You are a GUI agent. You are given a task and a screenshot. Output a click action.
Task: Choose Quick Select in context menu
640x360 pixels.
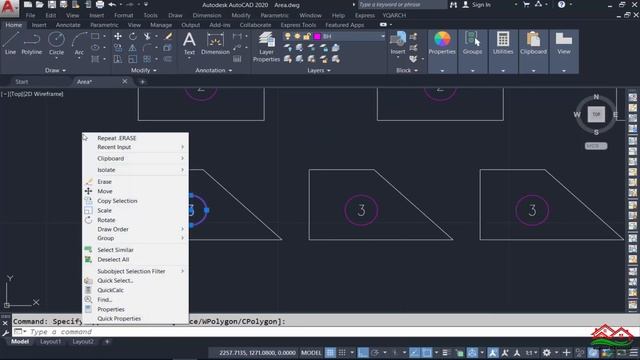[x=135, y=280]
